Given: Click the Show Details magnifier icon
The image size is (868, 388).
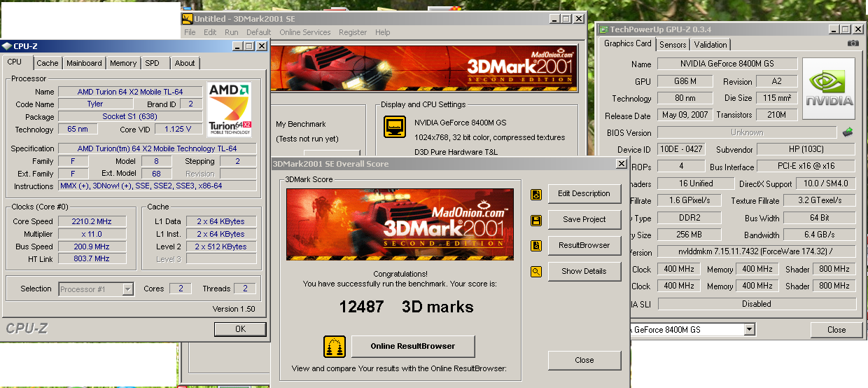Looking at the screenshot, I should [x=536, y=272].
